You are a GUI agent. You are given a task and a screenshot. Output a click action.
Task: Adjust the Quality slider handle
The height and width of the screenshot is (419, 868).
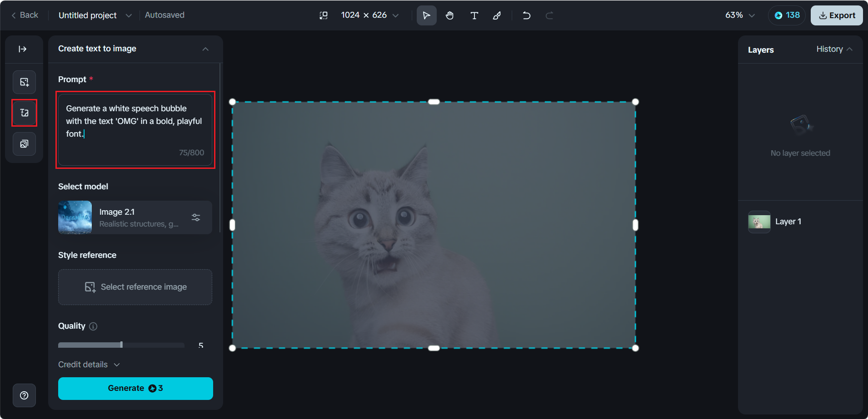pos(121,345)
